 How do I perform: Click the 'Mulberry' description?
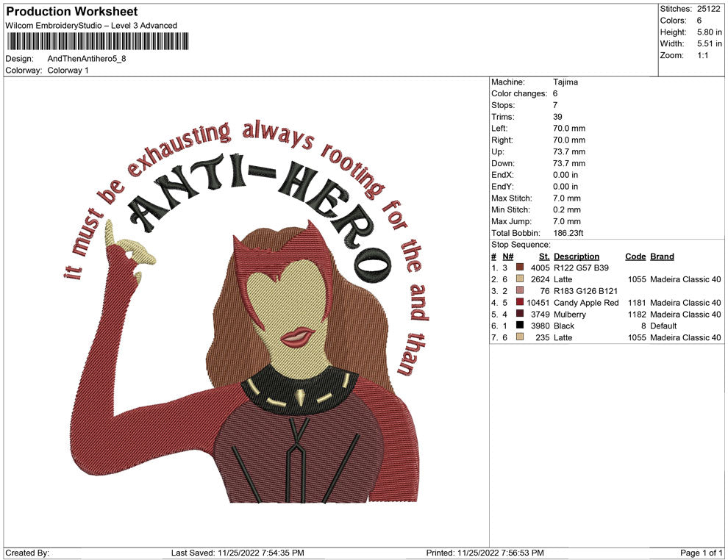570,314
